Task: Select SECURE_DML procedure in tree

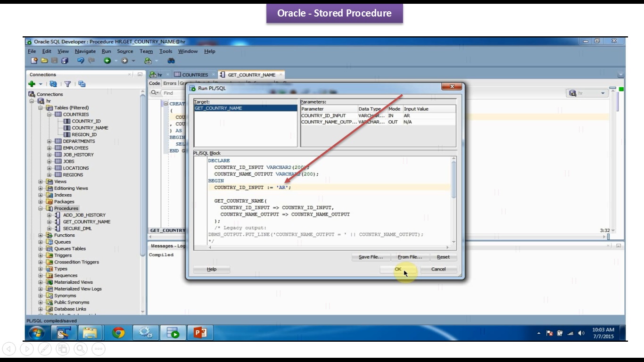Action: click(77, 229)
